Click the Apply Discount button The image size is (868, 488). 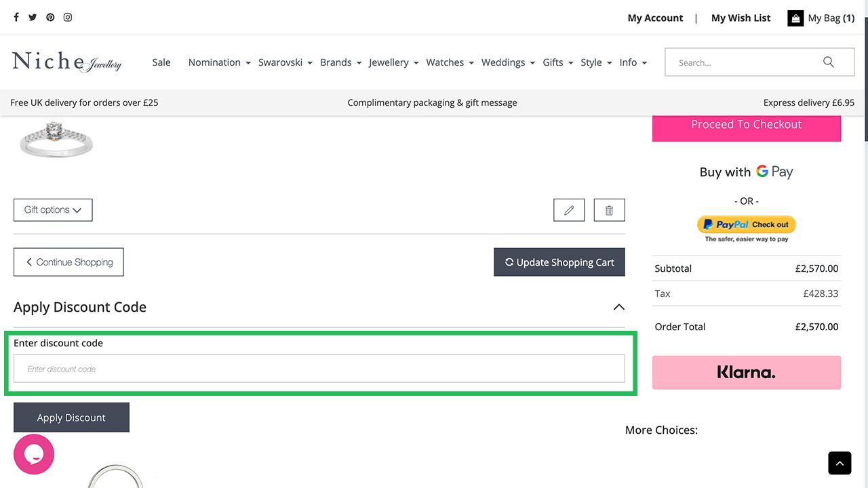[71, 418]
